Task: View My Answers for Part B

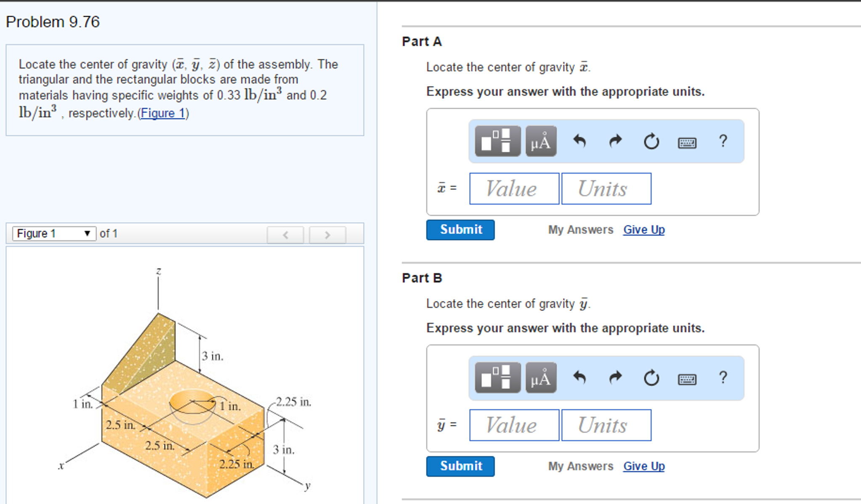Action: [x=581, y=466]
